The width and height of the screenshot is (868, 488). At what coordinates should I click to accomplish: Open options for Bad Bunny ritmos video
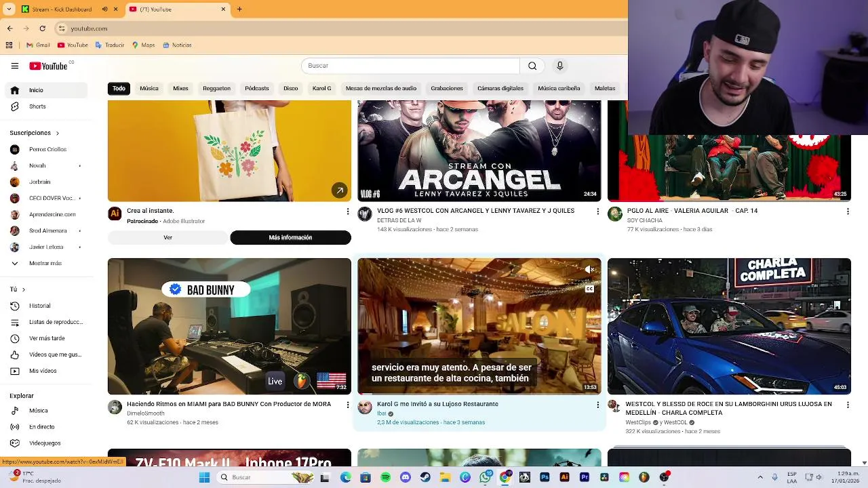348,405
